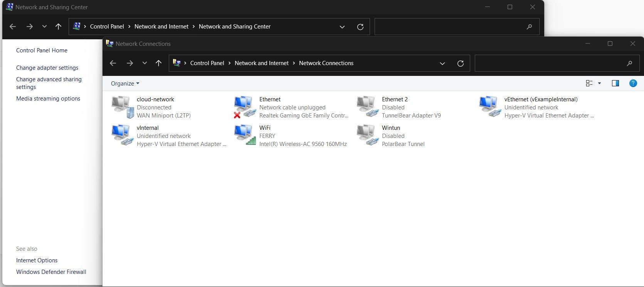Show the preview pane in Network Connections
The width and height of the screenshot is (644, 287).
[615, 83]
